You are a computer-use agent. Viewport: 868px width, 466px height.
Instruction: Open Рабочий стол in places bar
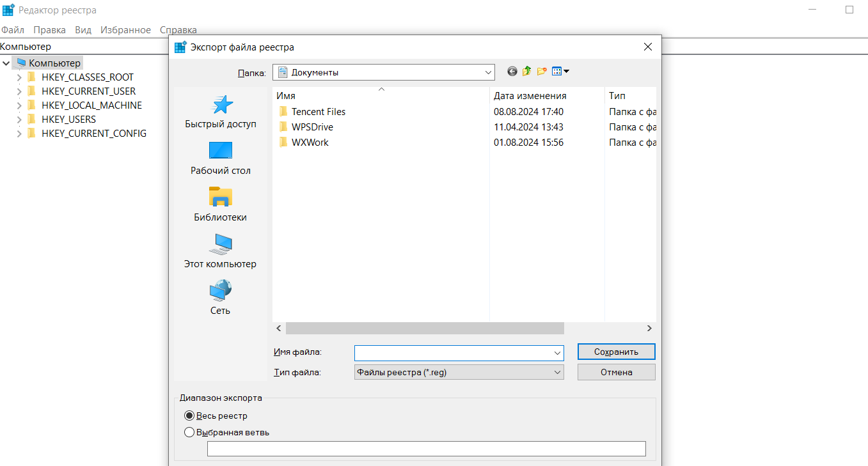coord(221,159)
